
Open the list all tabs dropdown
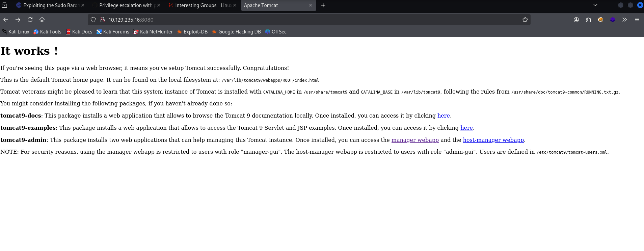click(595, 5)
